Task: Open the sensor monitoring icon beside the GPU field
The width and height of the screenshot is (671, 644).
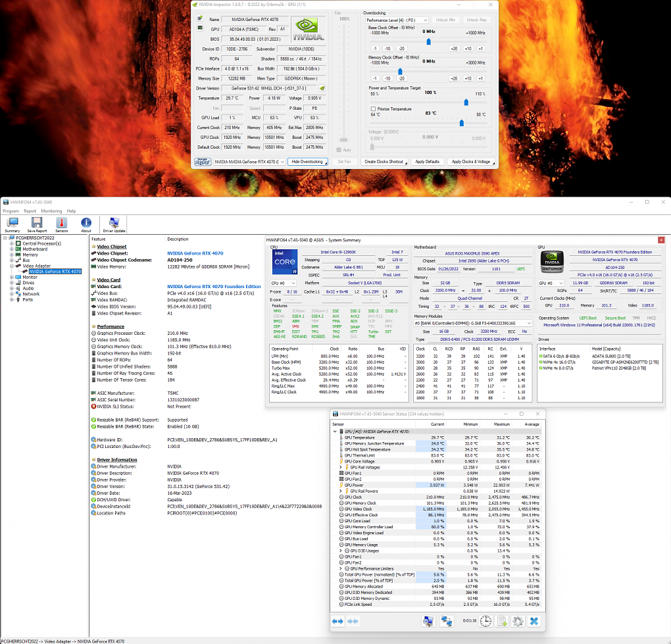Action: pos(200,28)
